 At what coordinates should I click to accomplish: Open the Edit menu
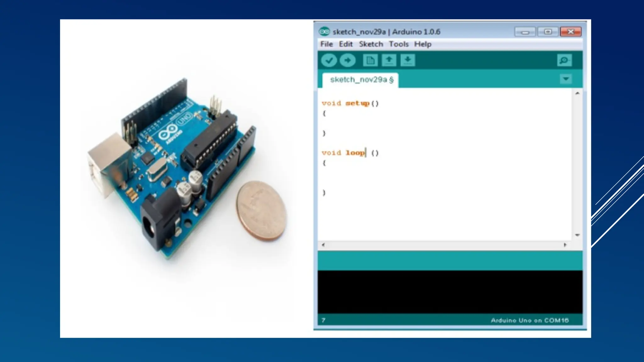tap(346, 44)
